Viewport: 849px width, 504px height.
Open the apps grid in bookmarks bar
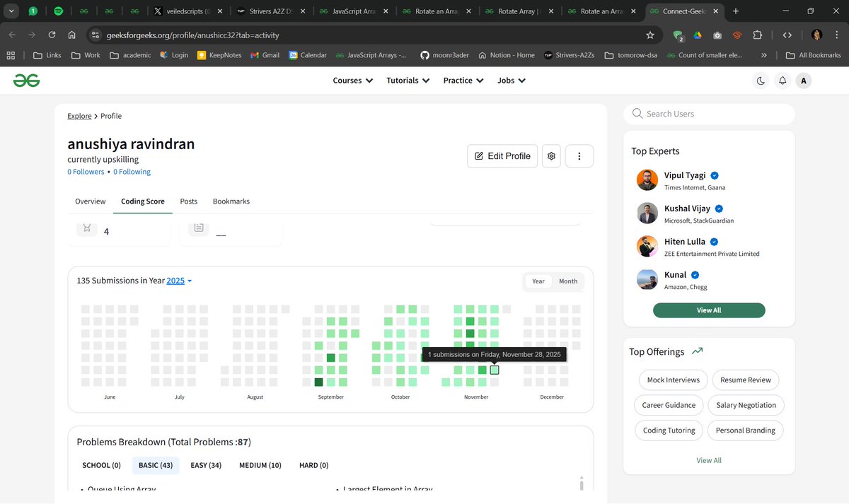[x=11, y=55]
